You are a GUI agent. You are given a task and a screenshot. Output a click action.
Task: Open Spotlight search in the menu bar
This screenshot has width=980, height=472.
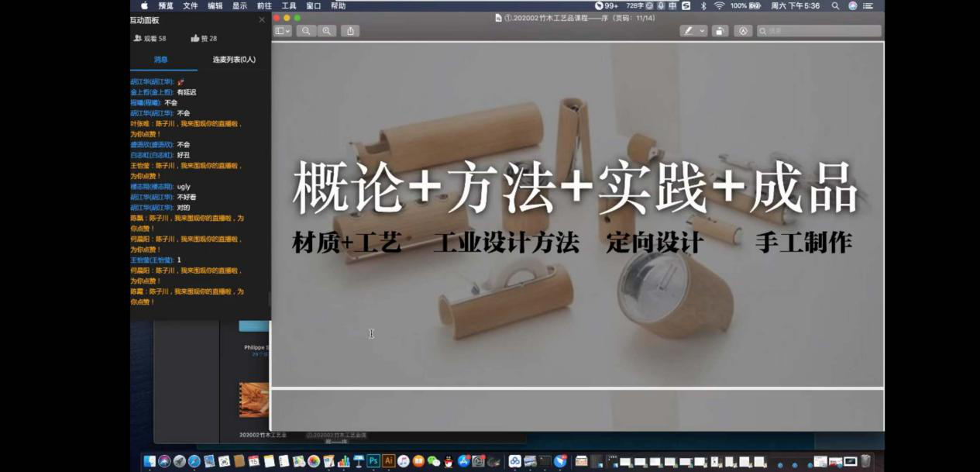coord(835,5)
